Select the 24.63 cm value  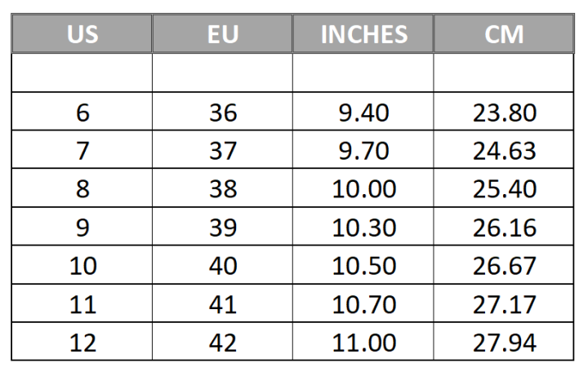[x=504, y=150]
